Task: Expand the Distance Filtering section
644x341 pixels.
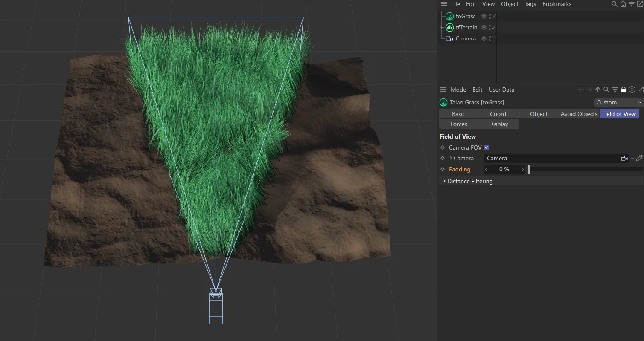Action: point(469,181)
